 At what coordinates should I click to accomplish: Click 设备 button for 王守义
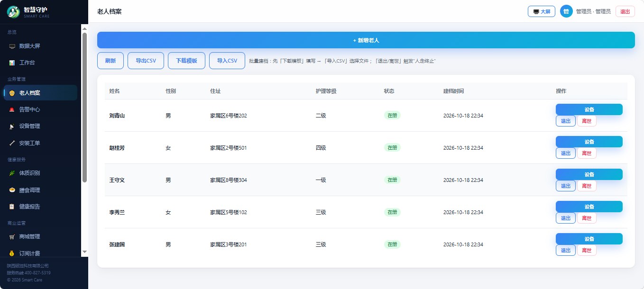pyautogui.click(x=589, y=174)
